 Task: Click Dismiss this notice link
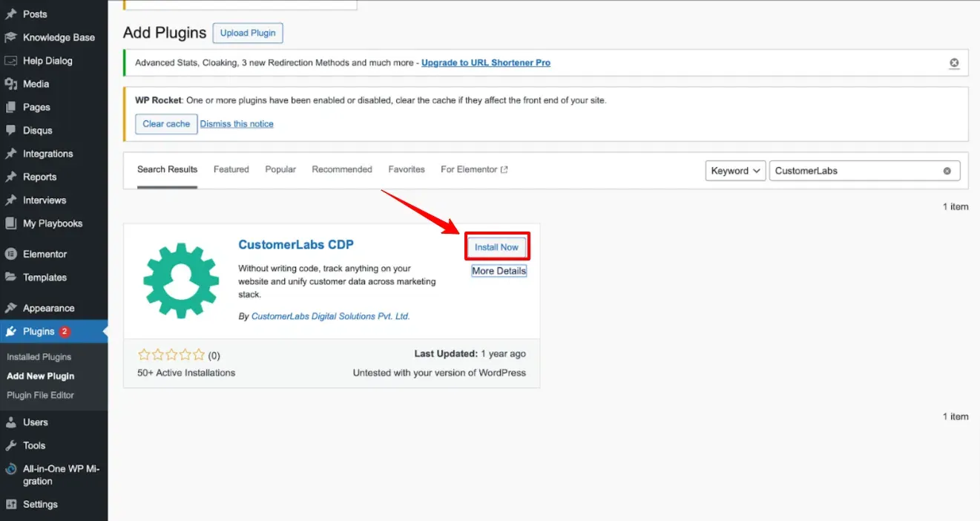click(237, 124)
